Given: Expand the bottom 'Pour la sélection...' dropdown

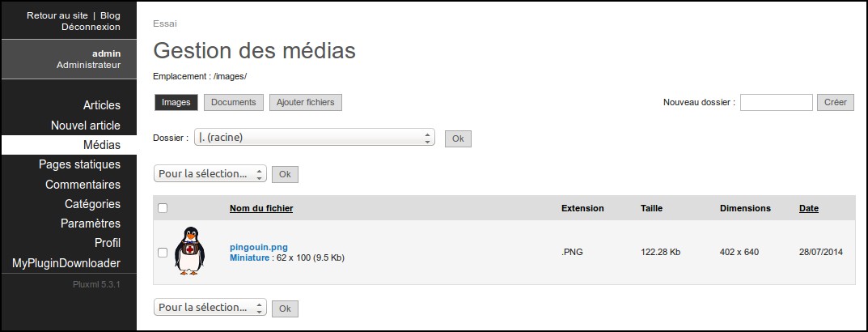Looking at the screenshot, I should pyautogui.click(x=210, y=308).
